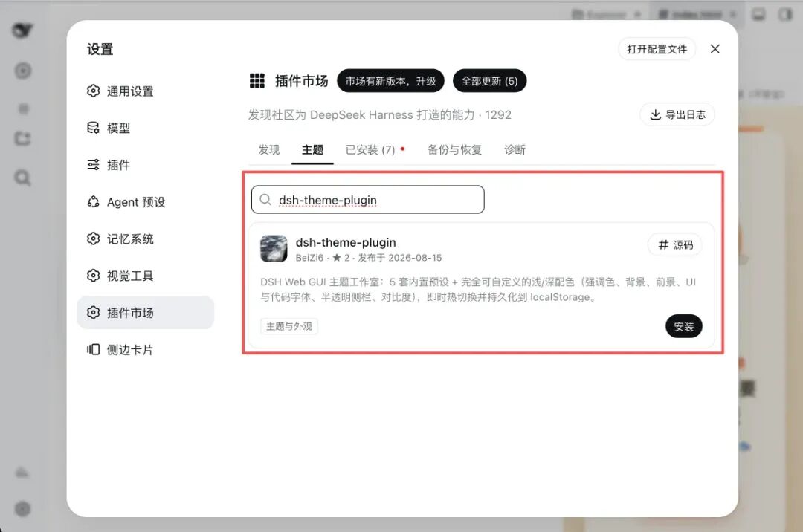This screenshot has height=532, width=803.
Task: Open 记忆系统 settings section
Action: point(145,239)
